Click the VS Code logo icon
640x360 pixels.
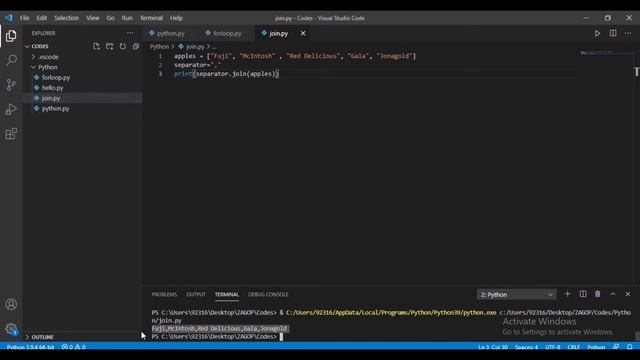tap(9, 18)
